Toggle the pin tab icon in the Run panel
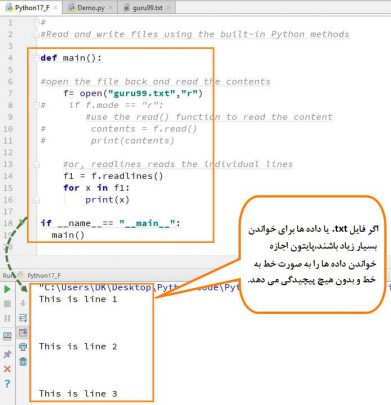Screen dimensions: 391x405 (7, 354)
